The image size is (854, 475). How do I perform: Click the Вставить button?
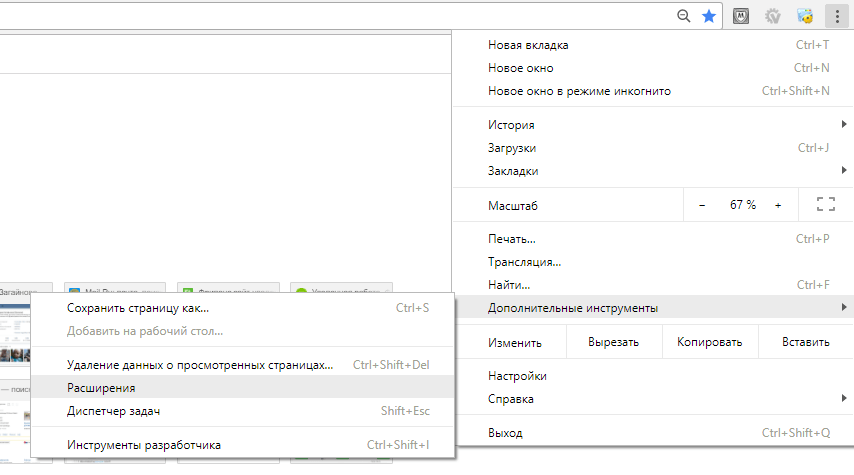pyautogui.click(x=805, y=342)
